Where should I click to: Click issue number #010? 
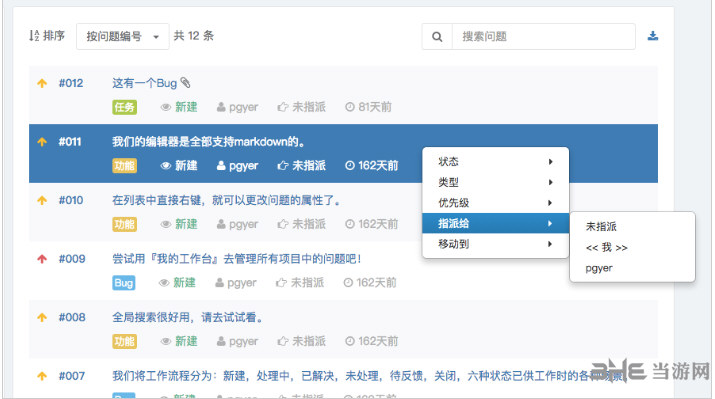(x=71, y=200)
